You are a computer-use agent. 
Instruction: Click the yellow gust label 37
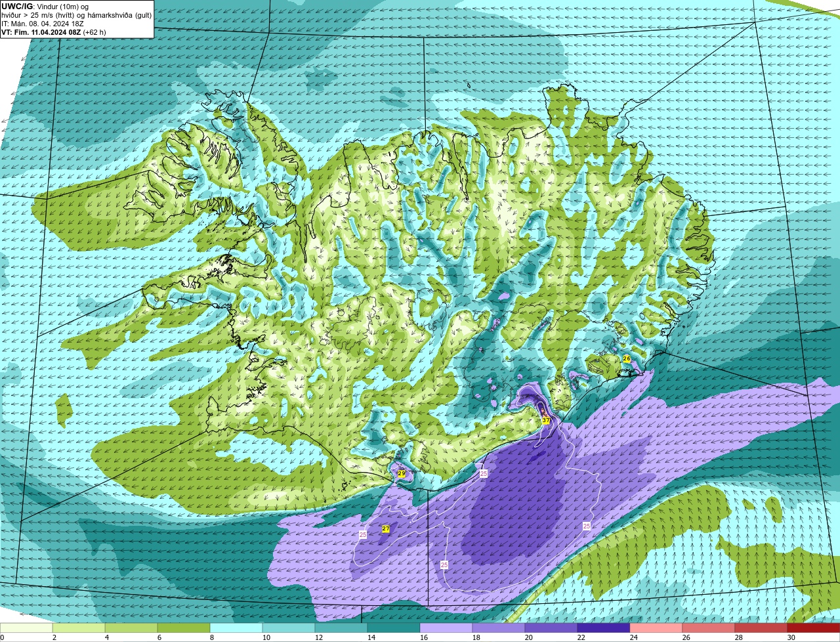546,421
